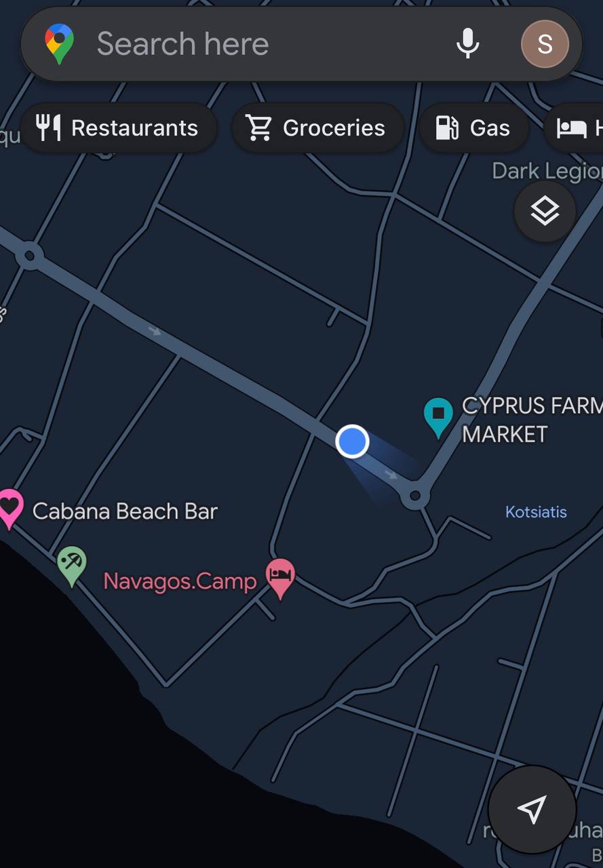
Task: Select the Cyprus Farm Market pin
Action: click(x=438, y=416)
